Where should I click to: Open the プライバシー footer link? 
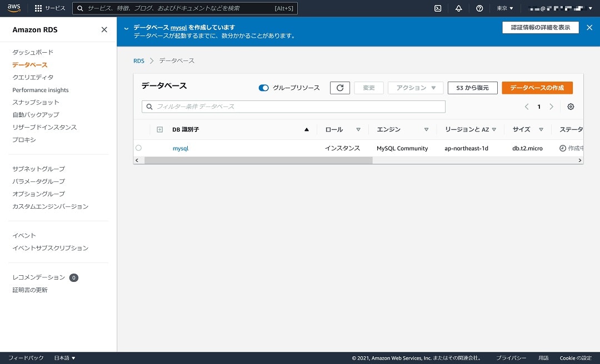click(511, 358)
